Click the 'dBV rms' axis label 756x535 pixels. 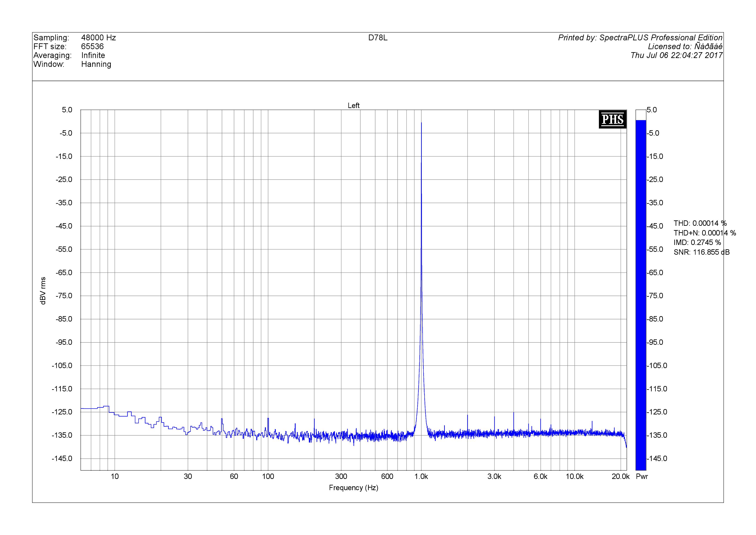coord(43,290)
